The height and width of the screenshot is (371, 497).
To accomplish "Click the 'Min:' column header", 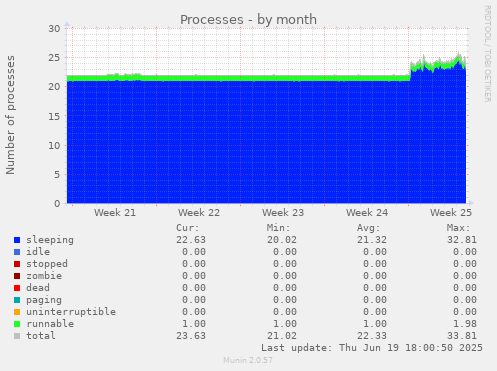I will (x=278, y=228).
